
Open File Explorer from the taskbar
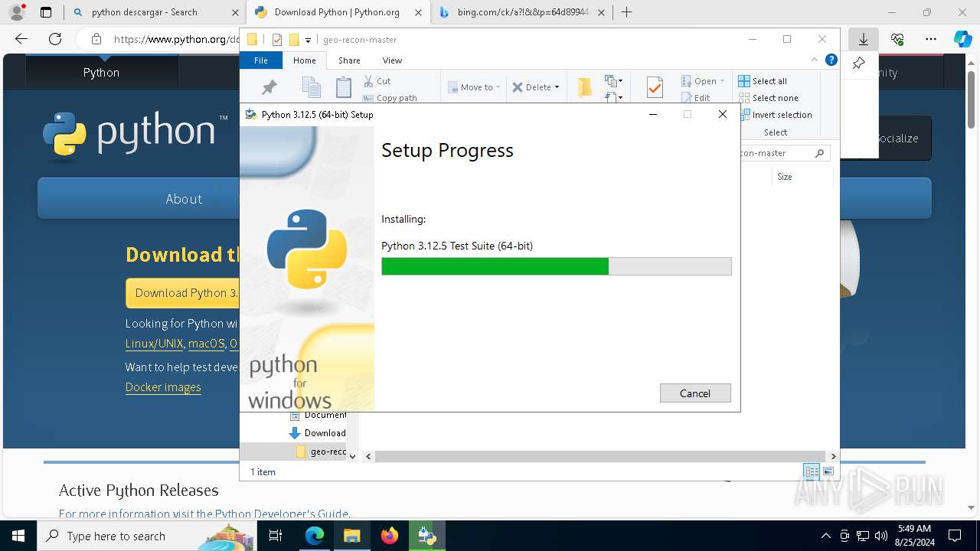point(351,536)
